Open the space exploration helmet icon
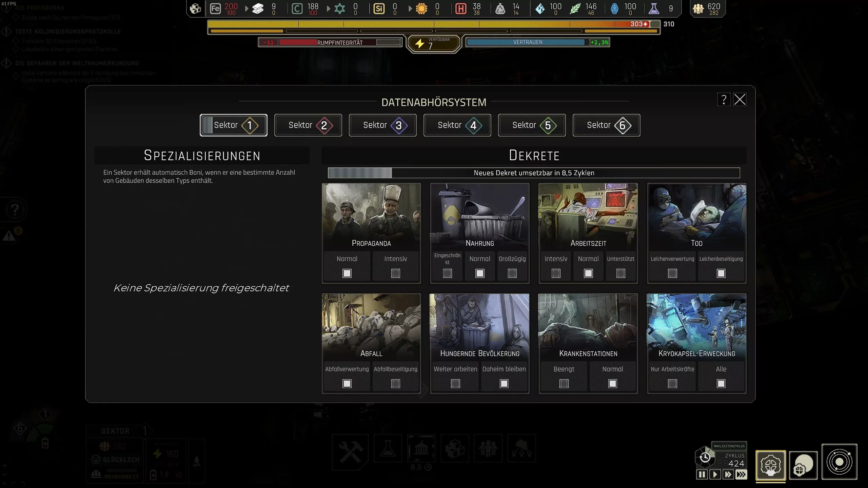Image resolution: width=868 pixels, height=488 pixels. point(803,465)
